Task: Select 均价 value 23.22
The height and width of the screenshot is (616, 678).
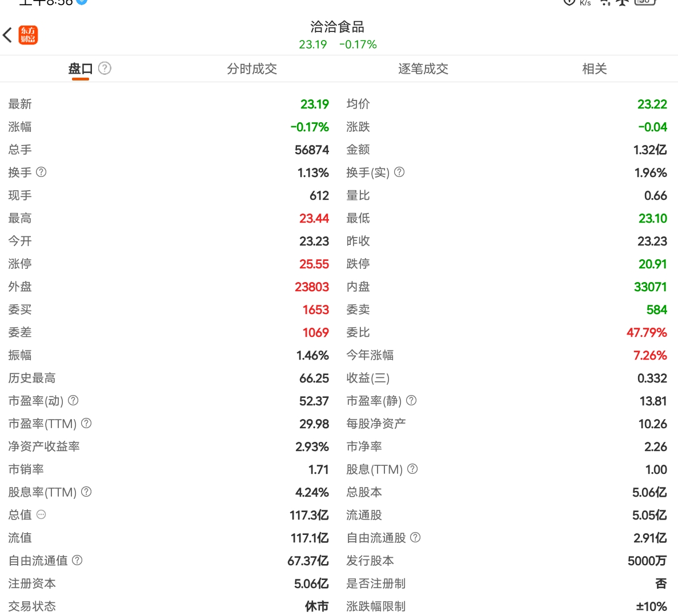Action: pyautogui.click(x=652, y=104)
